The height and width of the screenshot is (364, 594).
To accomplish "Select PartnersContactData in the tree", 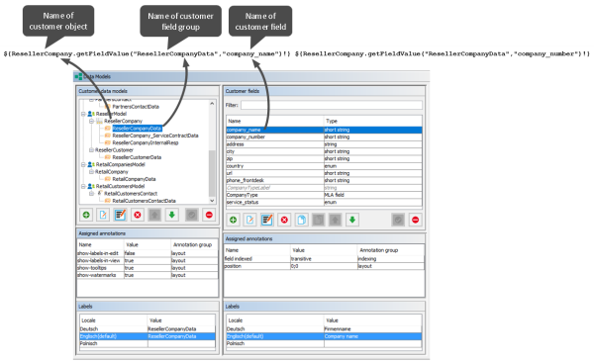I will point(136,107).
